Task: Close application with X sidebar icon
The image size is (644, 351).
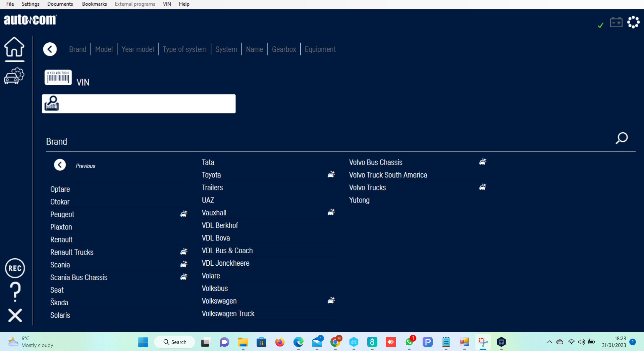Action: (x=15, y=315)
